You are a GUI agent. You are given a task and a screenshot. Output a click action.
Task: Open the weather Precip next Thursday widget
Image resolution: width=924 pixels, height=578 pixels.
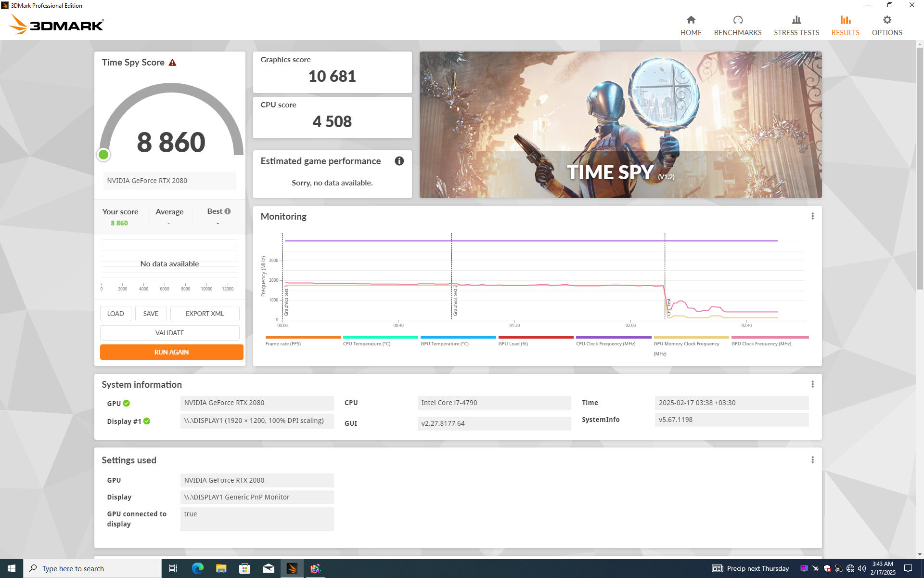pos(750,568)
